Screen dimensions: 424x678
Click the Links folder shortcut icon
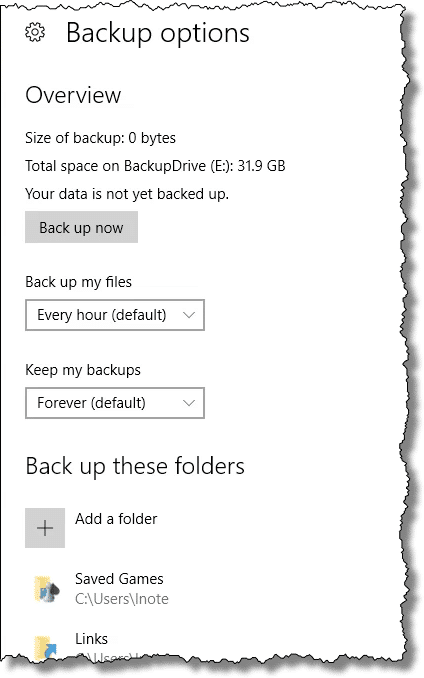(x=46, y=648)
